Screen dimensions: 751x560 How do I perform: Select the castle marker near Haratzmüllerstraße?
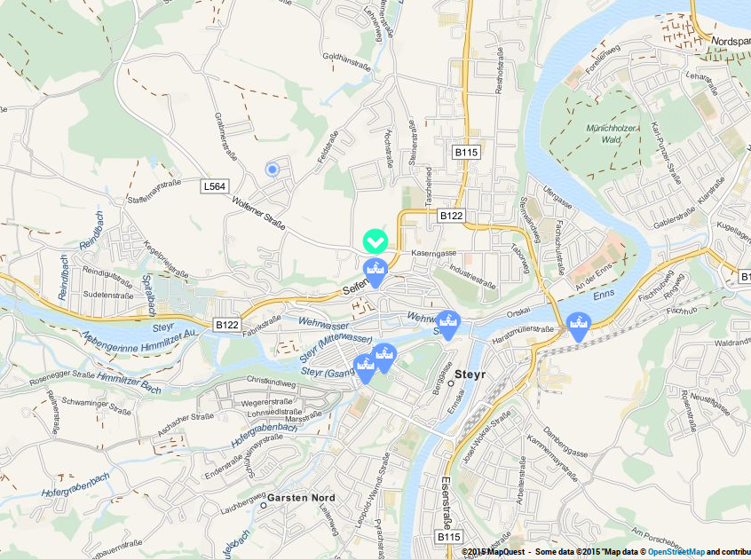(579, 327)
